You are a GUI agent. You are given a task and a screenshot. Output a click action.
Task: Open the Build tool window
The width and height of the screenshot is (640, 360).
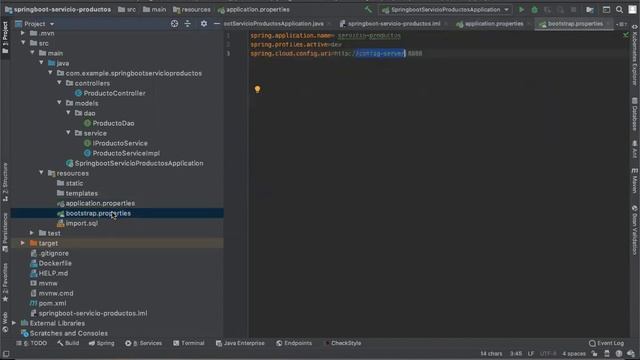point(68,343)
